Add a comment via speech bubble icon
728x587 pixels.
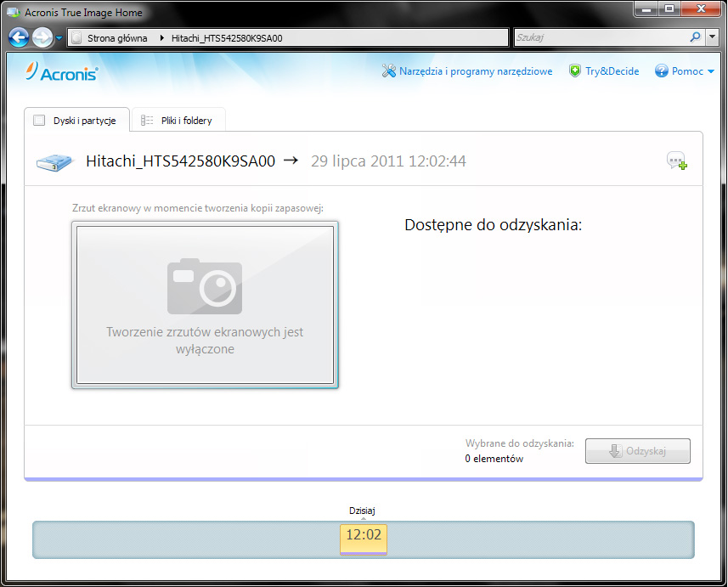[x=677, y=161]
